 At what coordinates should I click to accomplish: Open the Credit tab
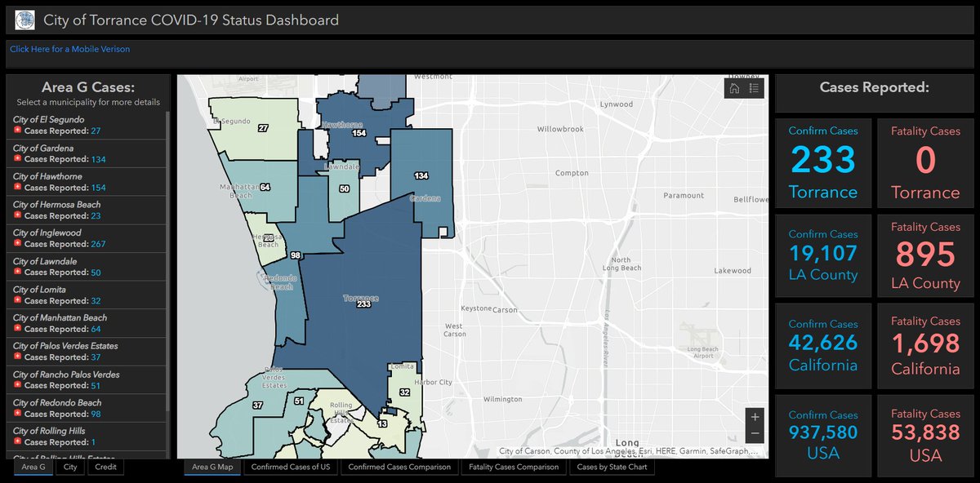point(105,467)
